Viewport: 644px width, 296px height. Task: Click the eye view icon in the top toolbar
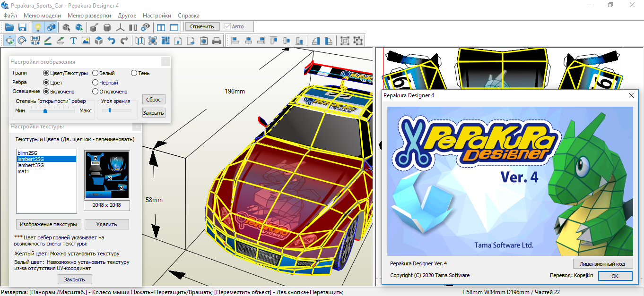[146, 27]
